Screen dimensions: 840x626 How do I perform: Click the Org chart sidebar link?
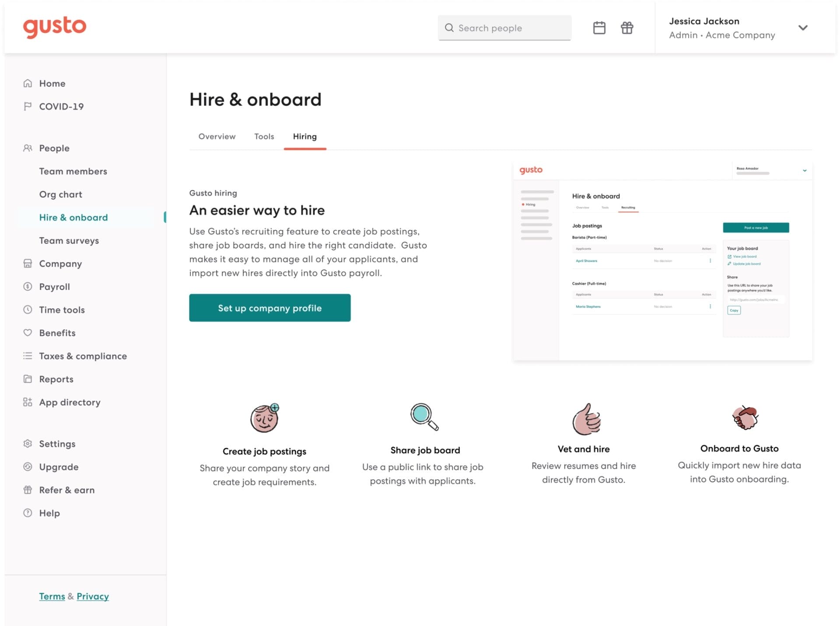pos(60,194)
